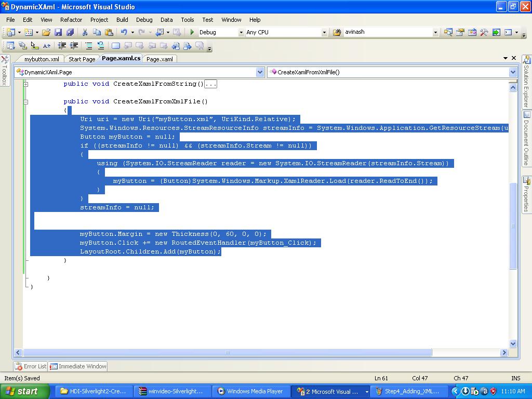Click the Open File folder icon

tap(46, 32)
